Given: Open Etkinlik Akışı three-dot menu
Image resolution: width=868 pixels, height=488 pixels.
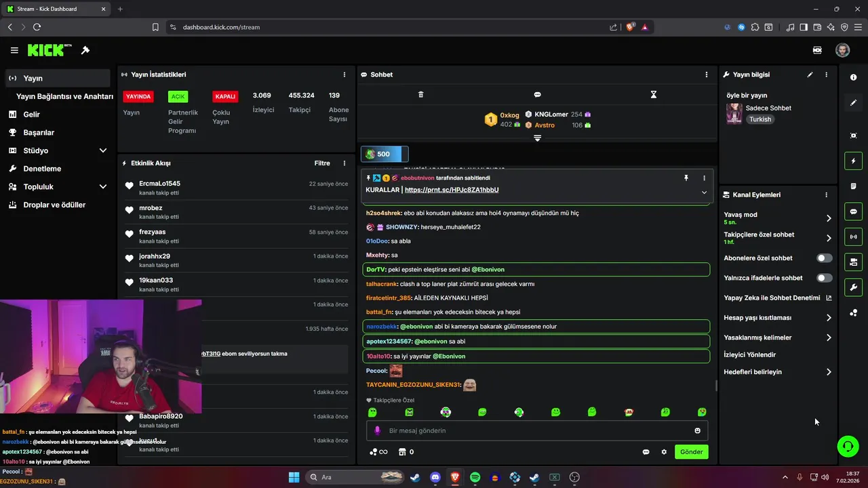Looking at the screenshot, I should tap(344, 163).
